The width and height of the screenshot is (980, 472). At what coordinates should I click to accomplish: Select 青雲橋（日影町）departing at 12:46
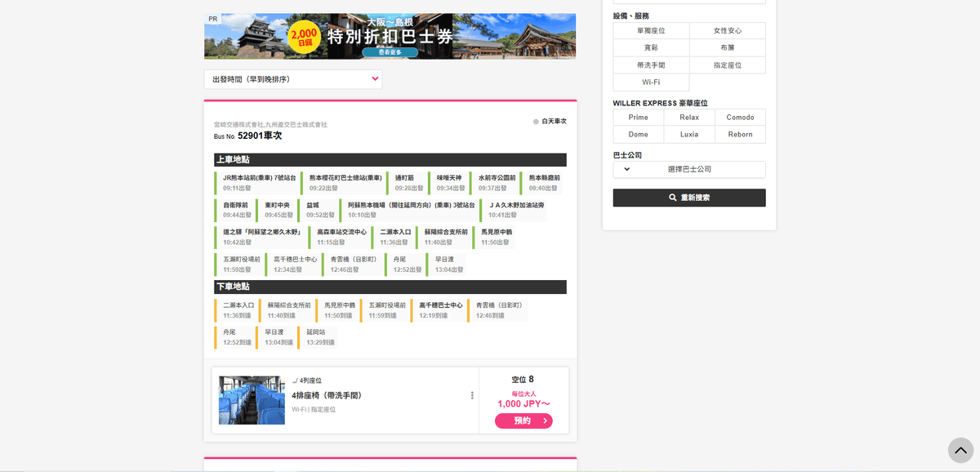pos(354,264)
